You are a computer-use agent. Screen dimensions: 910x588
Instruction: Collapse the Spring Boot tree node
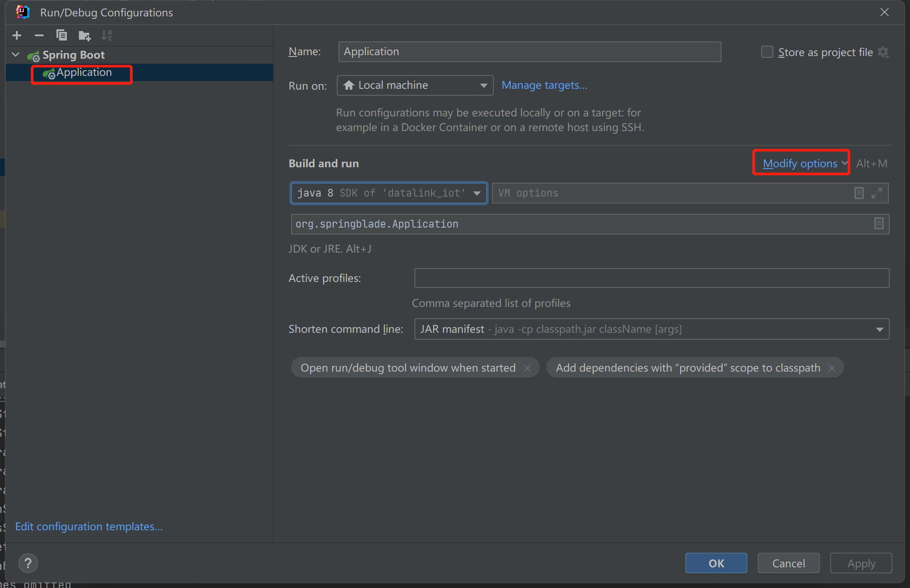tap(16, 55)
